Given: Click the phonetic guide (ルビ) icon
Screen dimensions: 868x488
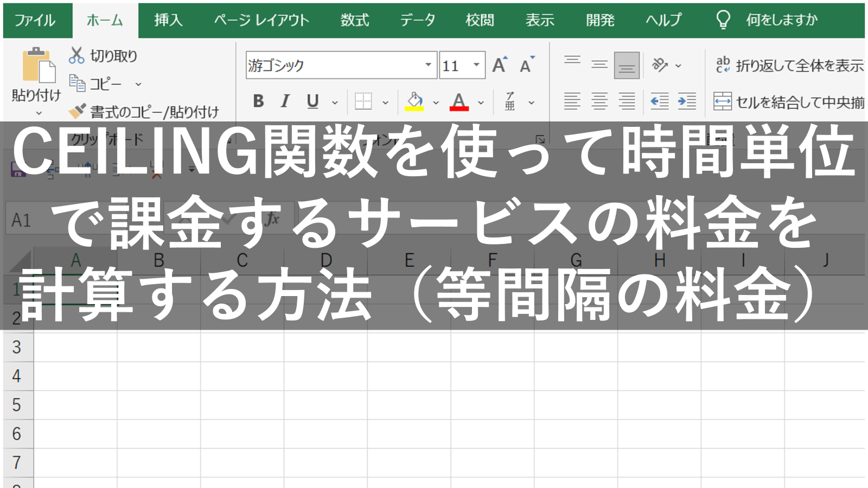Looking at the screenshot, I should (x=510, y=101).
